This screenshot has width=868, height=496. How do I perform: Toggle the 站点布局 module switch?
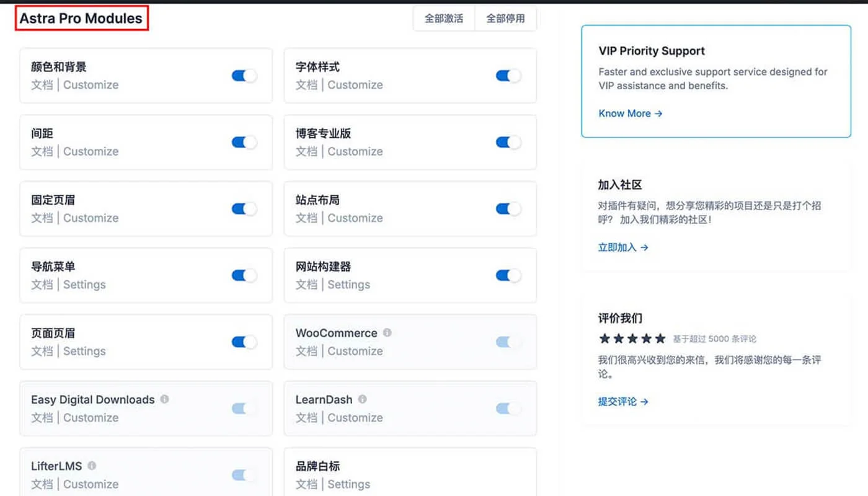(508, 208)
